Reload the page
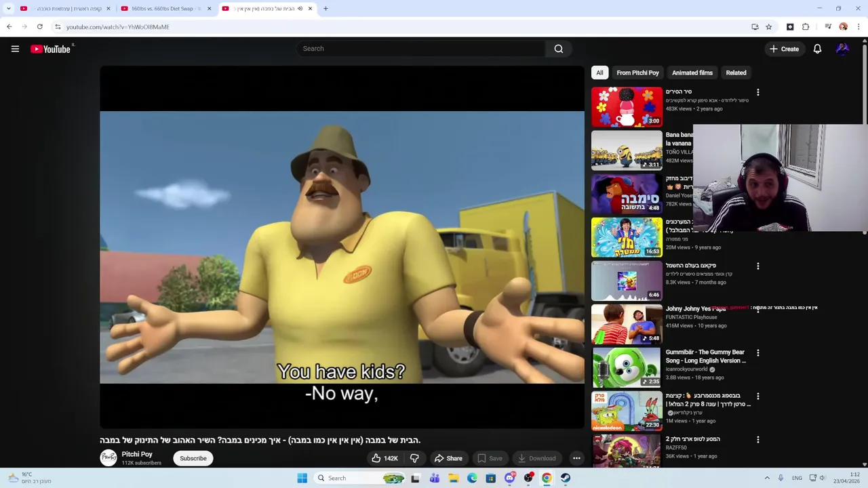The height and width of the screenshot is (488, 868). pos(40,27)
